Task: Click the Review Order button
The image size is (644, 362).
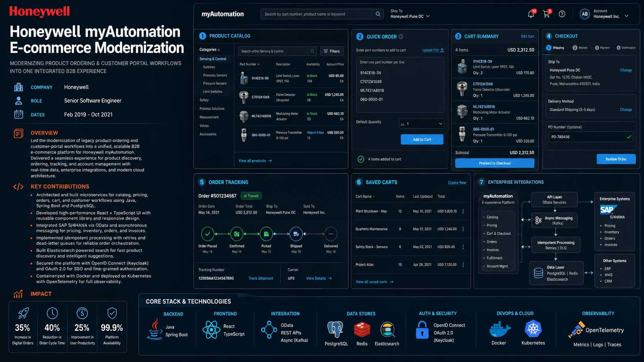Action: 616,159
